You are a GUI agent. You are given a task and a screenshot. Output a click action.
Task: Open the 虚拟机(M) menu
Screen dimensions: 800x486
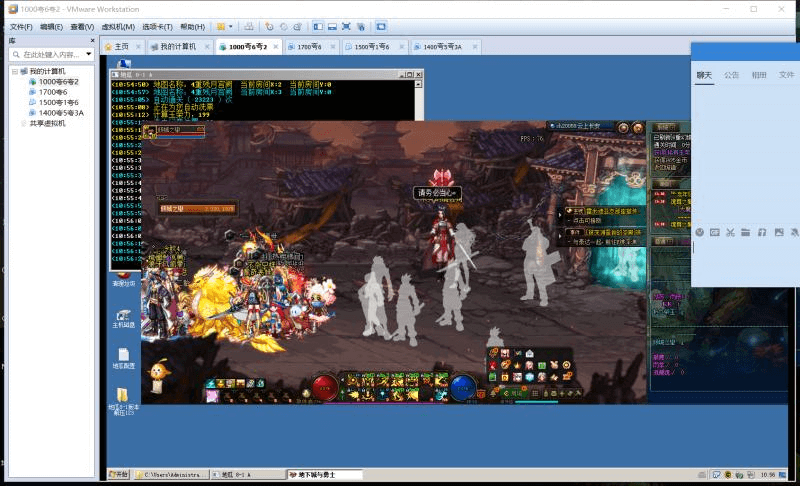pos(118,27)
